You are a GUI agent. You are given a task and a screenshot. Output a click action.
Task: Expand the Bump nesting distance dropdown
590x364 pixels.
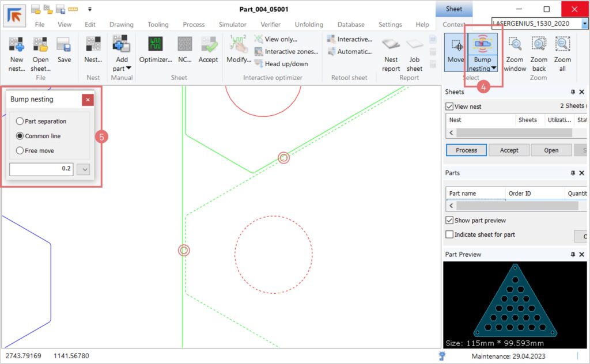(83, 169)
